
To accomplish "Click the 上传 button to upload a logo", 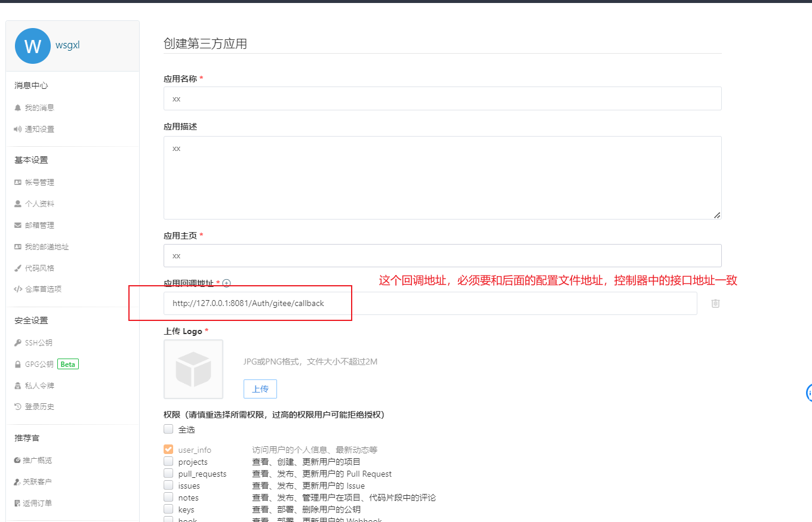I will (260, 388).
